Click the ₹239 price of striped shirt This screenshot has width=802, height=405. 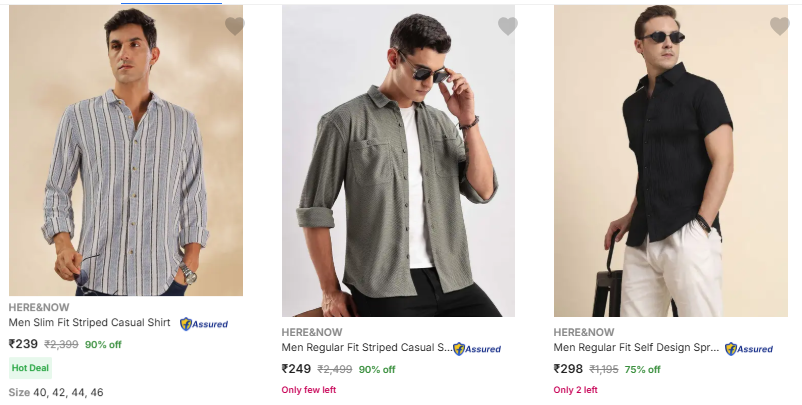[23, 344]
